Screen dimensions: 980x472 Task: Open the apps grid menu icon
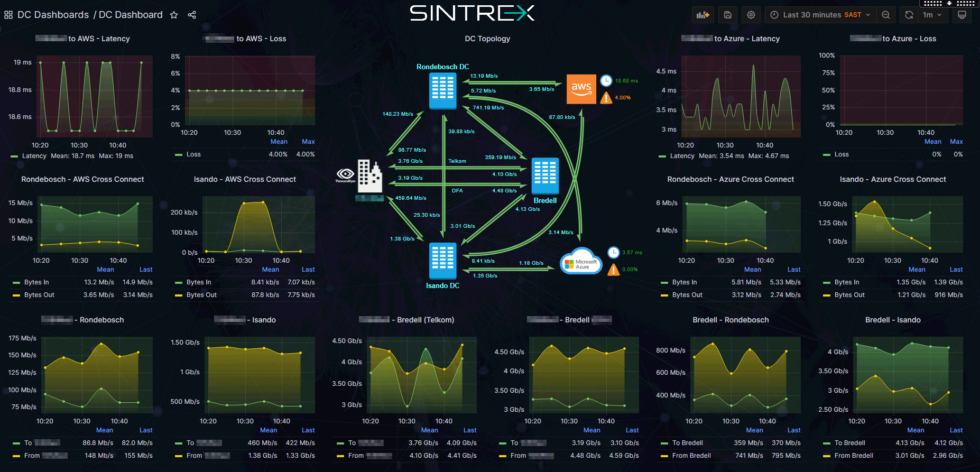coord(8,15)
